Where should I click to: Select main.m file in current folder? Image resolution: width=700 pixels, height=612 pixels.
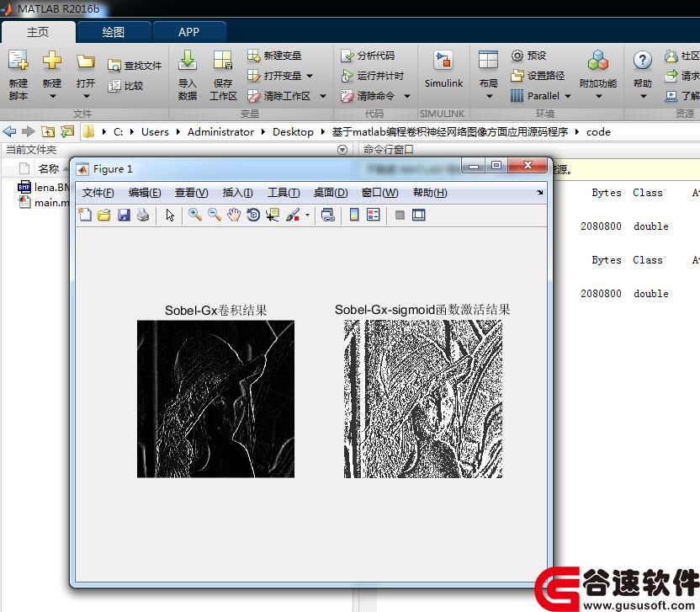43,202
